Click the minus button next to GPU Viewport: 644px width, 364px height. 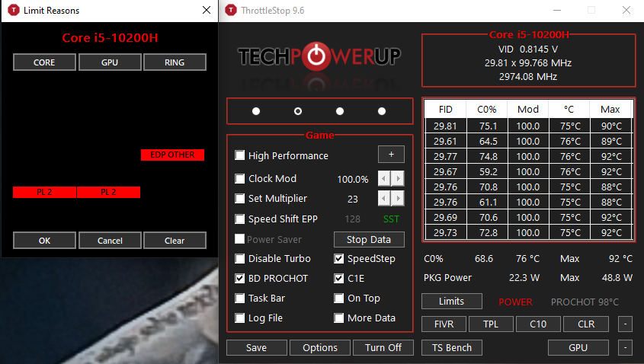pyautogui.click(x=625, y=348)
